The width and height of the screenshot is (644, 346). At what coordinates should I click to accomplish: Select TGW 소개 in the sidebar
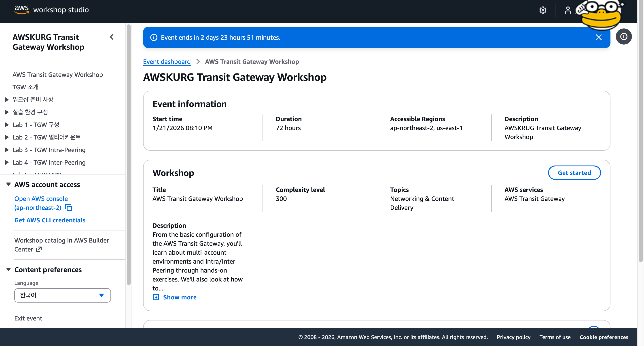[25, 87]
